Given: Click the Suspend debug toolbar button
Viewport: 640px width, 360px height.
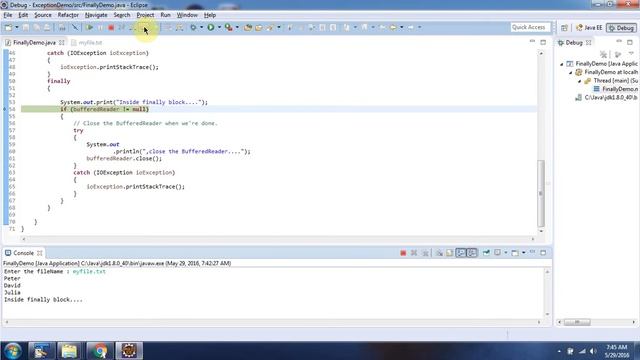Looking at the screenshot, I should tap(100, 27).
